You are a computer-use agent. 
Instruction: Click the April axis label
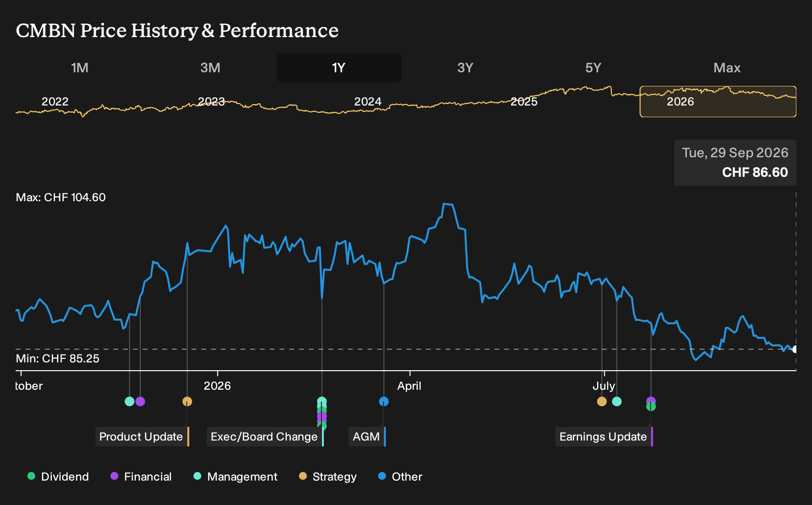coord(409,386)
